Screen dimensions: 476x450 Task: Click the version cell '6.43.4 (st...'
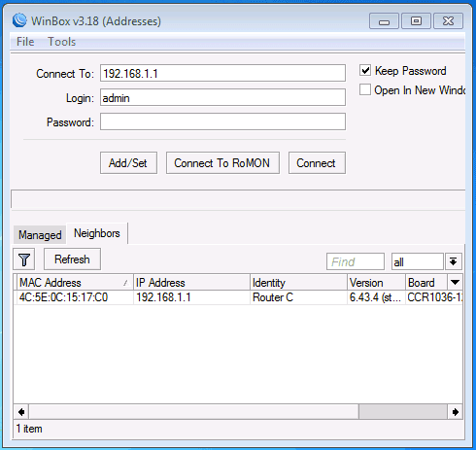coord(375,297)
